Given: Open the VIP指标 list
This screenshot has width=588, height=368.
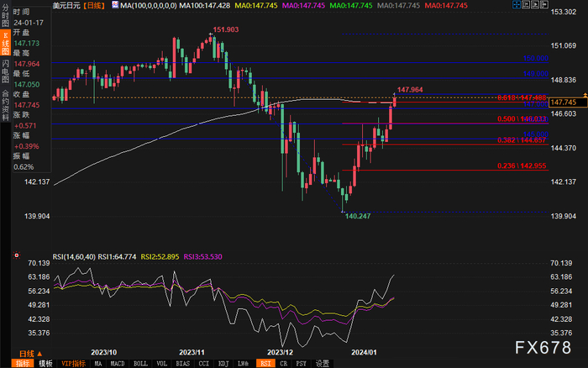Looking at the screenshot, I should tap(74, 364).
